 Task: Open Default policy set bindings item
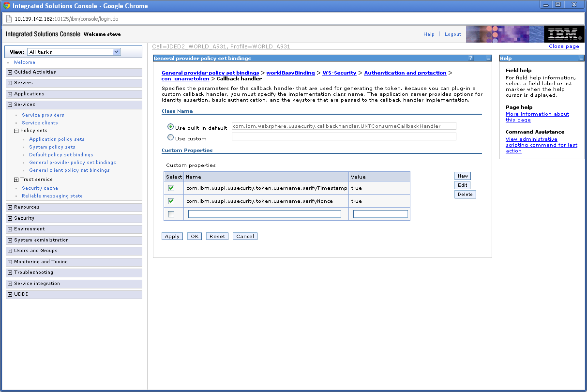click(x=61, y=155)
